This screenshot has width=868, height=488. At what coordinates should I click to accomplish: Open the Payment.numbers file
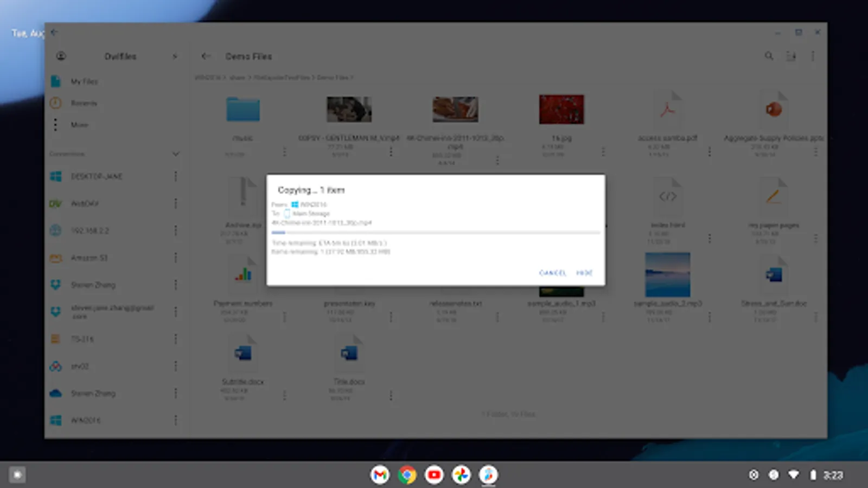[x=243, y=275]
